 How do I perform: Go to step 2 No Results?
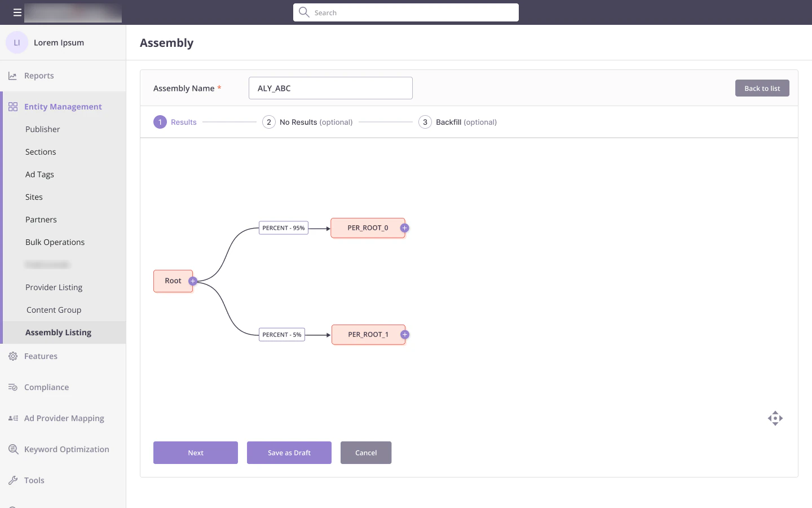click(307, 122)
